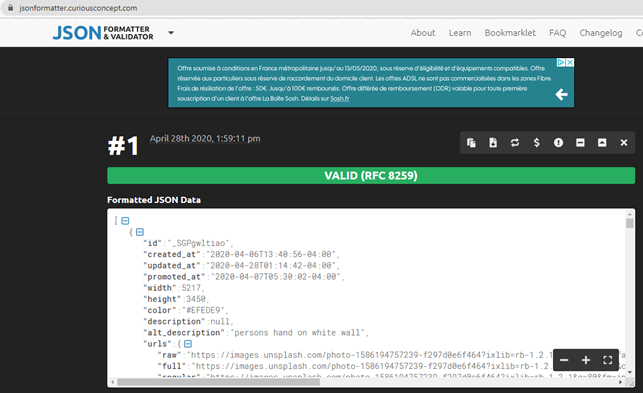The width and height of the screenshot is (643, 393).
Task: Copy the formatted JSON to clipboard
Action: [x=471, y=143]
